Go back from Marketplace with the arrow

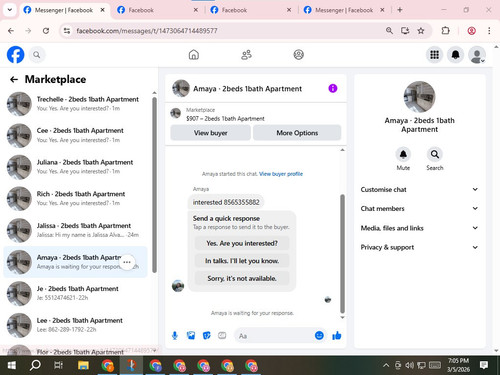click(14, 79)
